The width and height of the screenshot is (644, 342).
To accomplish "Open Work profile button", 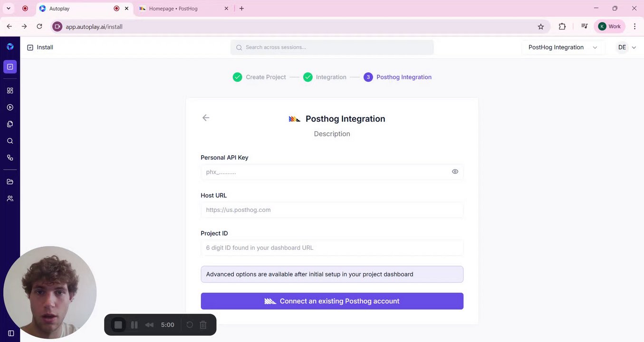I will click(x=609, y=27).
